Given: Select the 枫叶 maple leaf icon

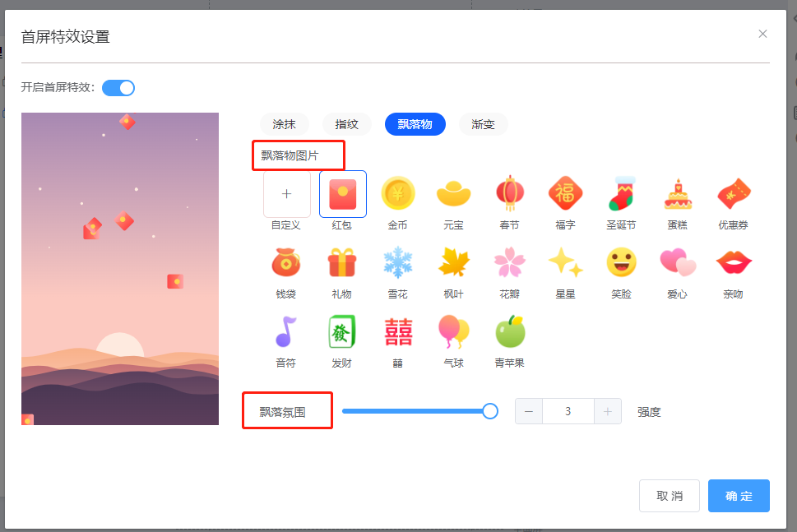Looking at the screenshot, I should (x=453, y=262).
